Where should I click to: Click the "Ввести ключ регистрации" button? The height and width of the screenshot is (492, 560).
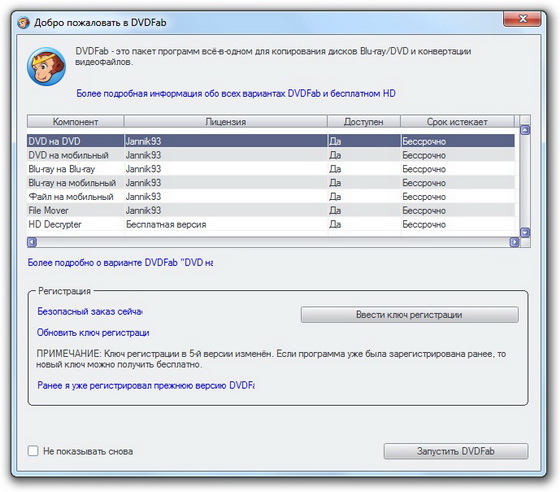pyautogui.click(x=409, y=315)
